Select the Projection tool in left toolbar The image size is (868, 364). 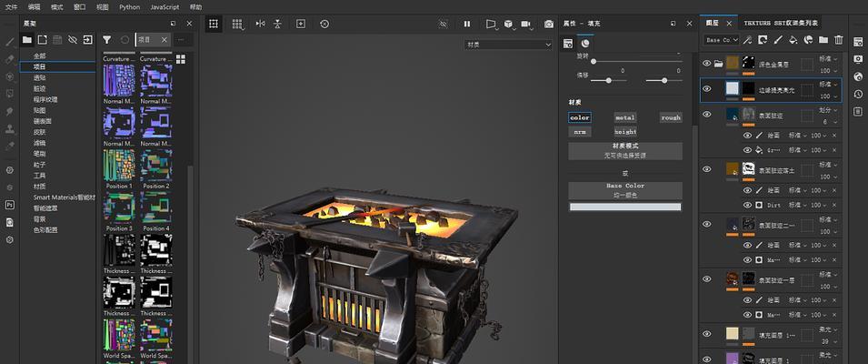coord(9,76)
